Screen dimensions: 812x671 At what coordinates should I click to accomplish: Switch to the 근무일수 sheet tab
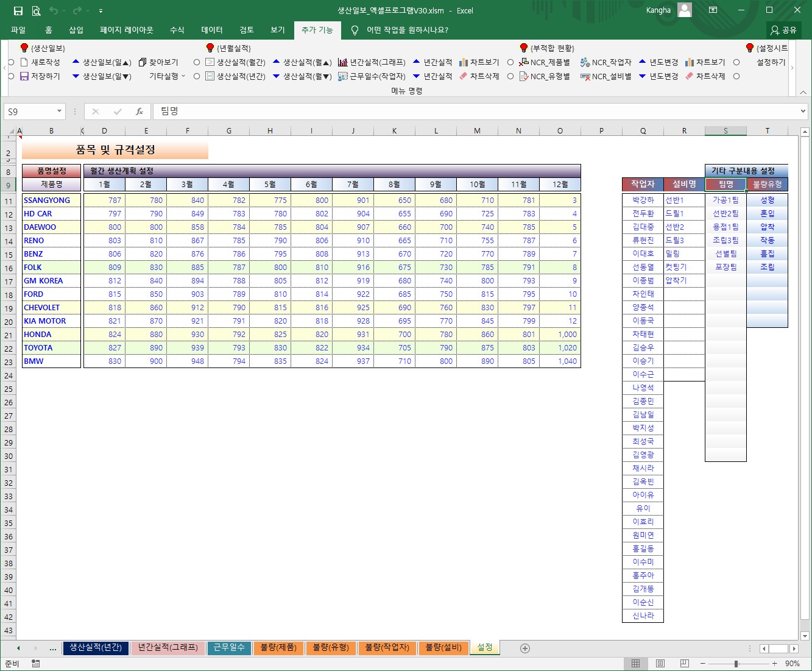(229, 647)
